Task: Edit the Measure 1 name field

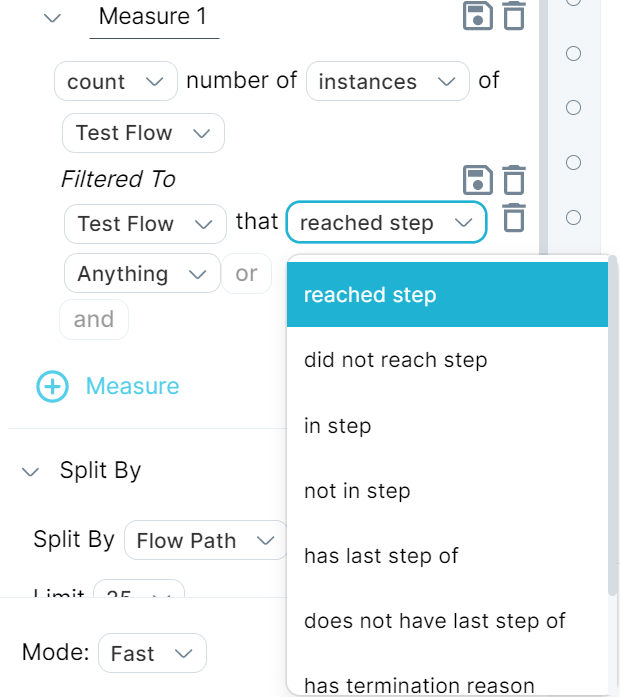Action: [x=154, y=18]
